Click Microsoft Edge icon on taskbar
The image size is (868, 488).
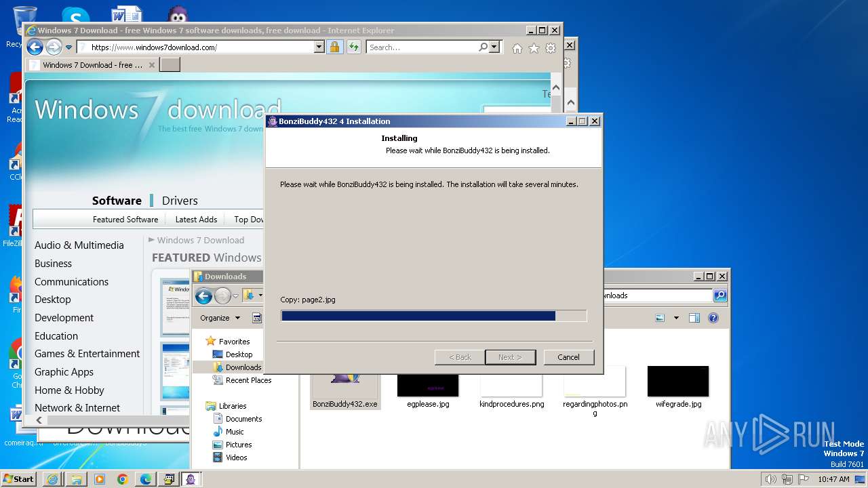pos(145,479)
